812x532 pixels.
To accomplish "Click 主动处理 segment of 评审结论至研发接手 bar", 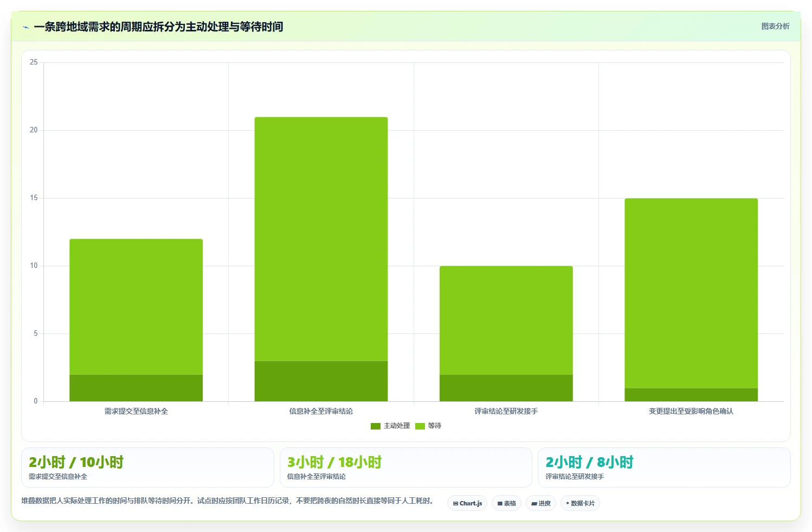I will (x=506, y=388).
